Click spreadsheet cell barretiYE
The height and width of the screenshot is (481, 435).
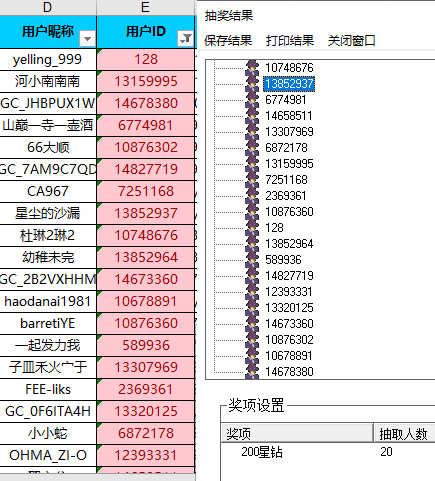(48, 323)
